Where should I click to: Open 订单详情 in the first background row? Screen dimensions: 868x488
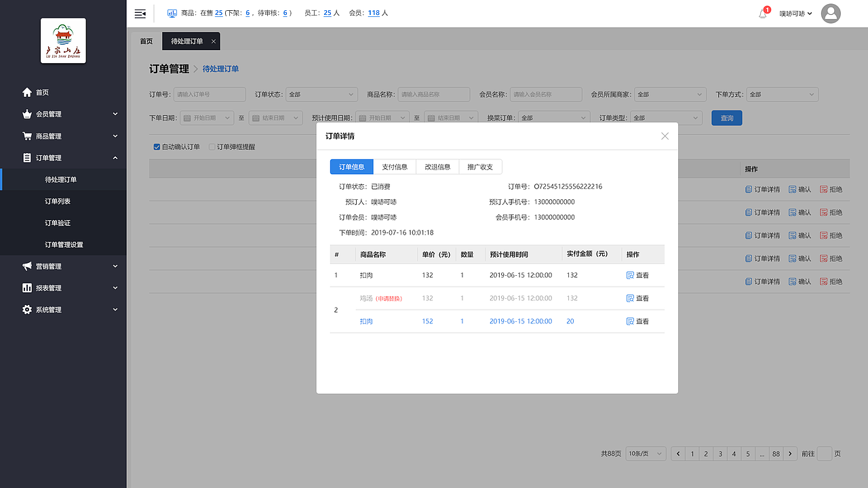coord(762,190)
